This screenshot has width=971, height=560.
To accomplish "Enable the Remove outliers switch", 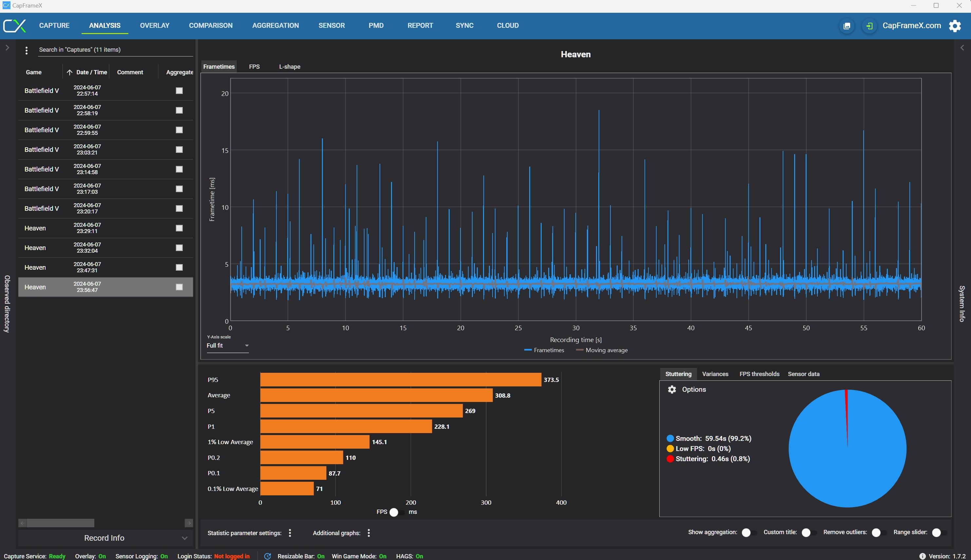I will 879,532.
